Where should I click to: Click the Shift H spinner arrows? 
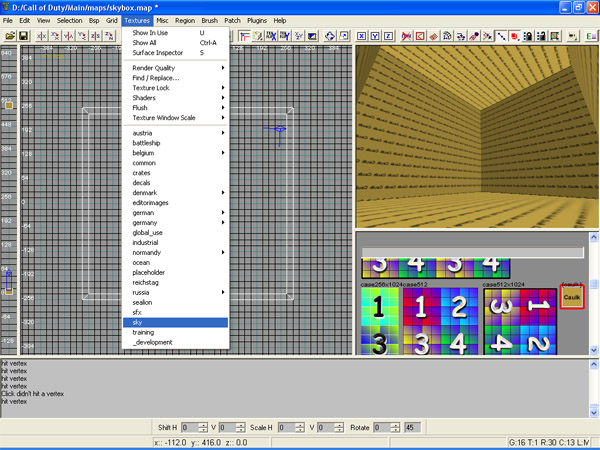click(x=203, y=427)
